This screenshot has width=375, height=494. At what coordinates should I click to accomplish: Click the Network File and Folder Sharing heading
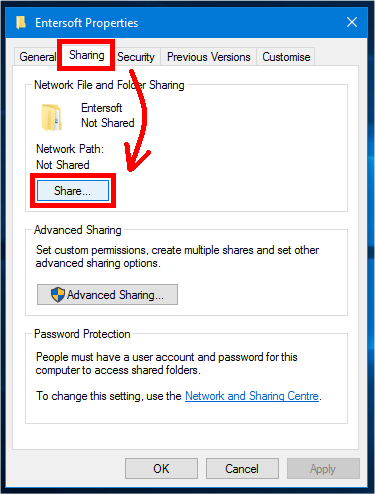point(109,85)
